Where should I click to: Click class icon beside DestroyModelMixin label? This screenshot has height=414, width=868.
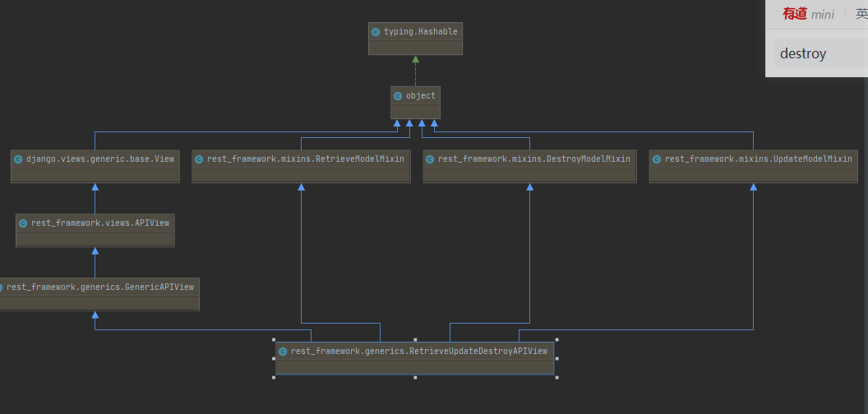tap(430, 159)
